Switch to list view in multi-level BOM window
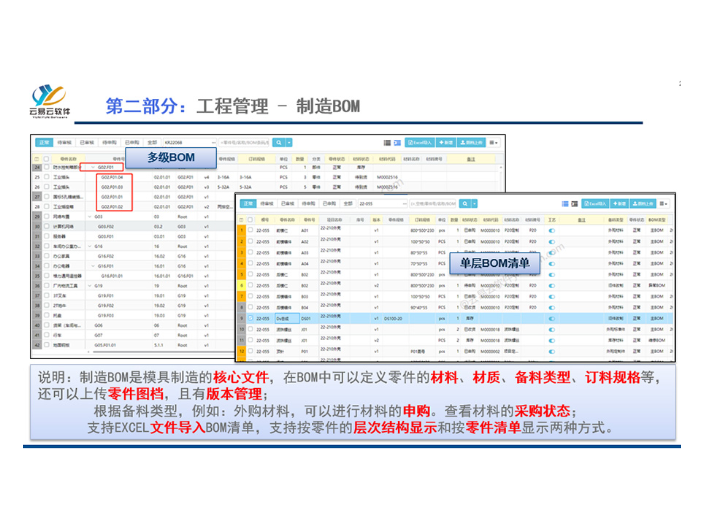 (x=387, y=143)
